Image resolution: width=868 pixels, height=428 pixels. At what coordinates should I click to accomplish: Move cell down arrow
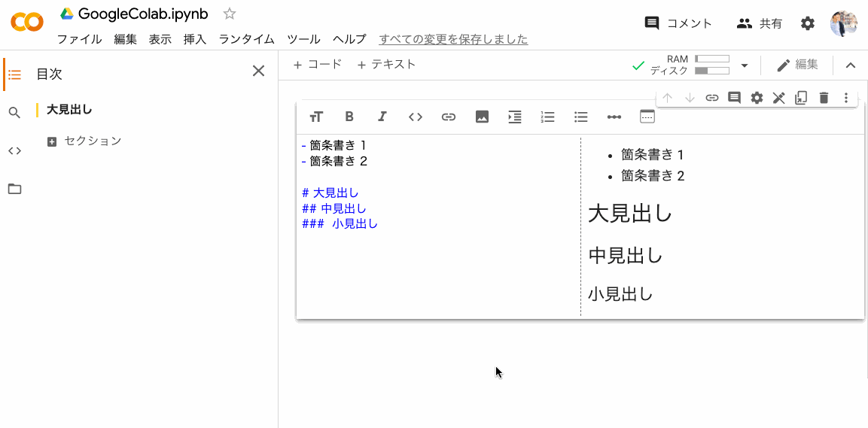[x=690, y=98]
